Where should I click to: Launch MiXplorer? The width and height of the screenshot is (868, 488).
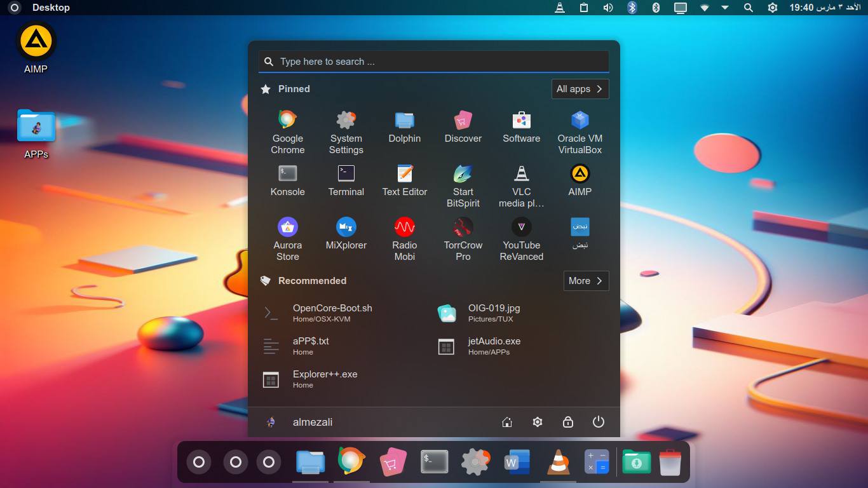pyautogui.click(x=346, y=234)
